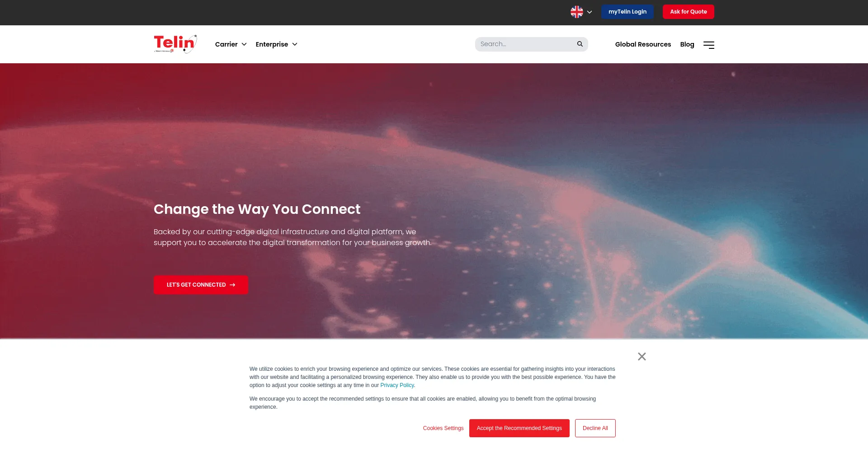Screen dimensions: 868x449
Task: Open the hamburger menu icon
Action: [x=708, y=45]
